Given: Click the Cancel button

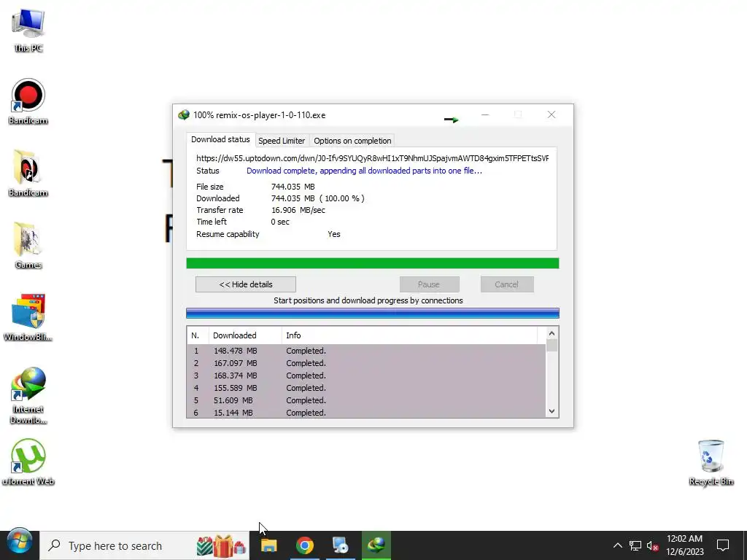Looking at the screenshot, I should click(507, 284).
